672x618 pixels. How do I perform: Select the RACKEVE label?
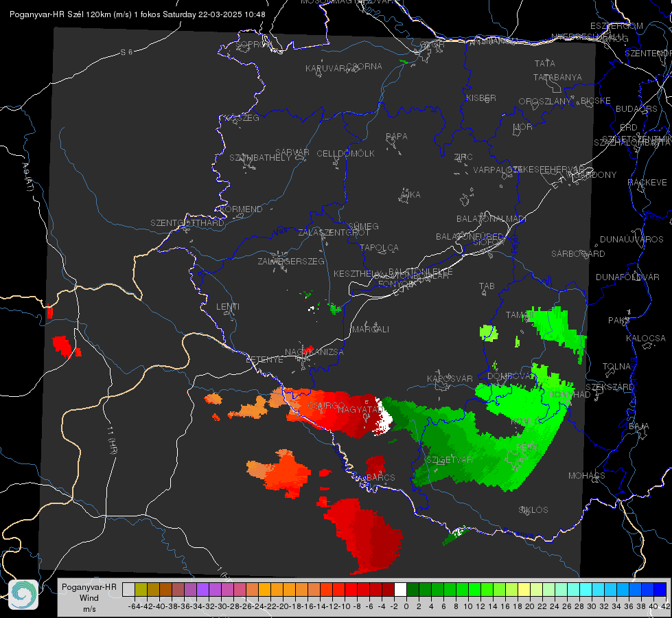click(647, 183)
